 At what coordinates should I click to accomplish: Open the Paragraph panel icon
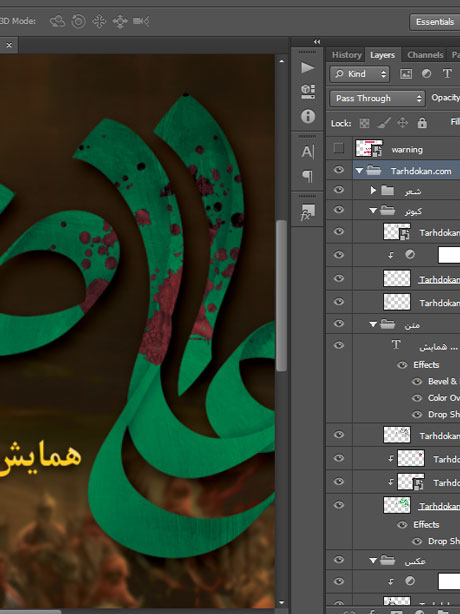(x=308, y=176)
